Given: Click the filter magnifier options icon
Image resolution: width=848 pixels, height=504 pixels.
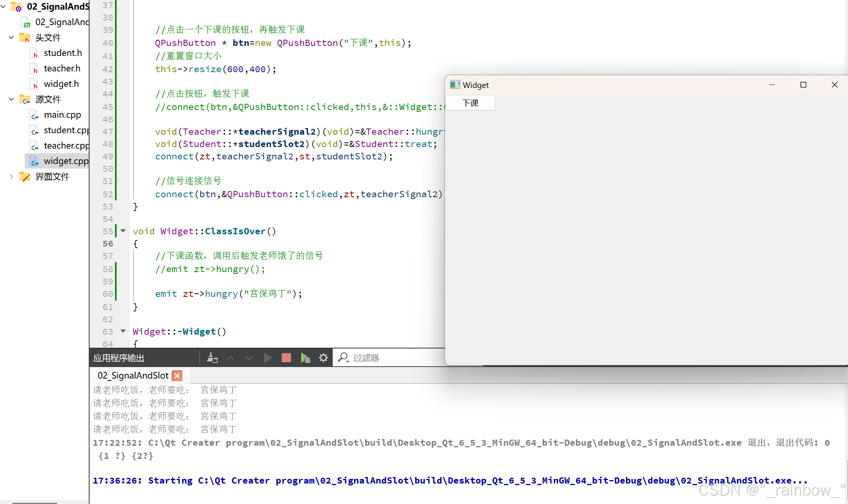Looking at the screenshot, I should [343, 358].
